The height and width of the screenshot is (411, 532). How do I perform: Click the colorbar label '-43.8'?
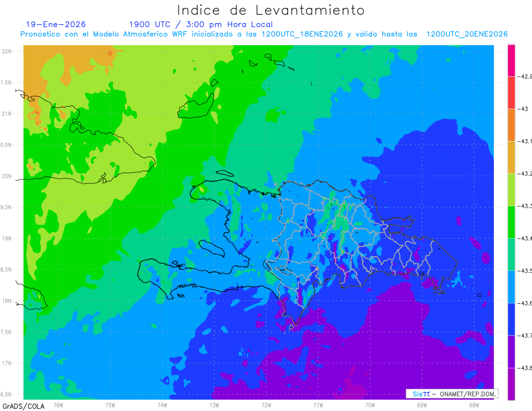(x=525, y=368)
